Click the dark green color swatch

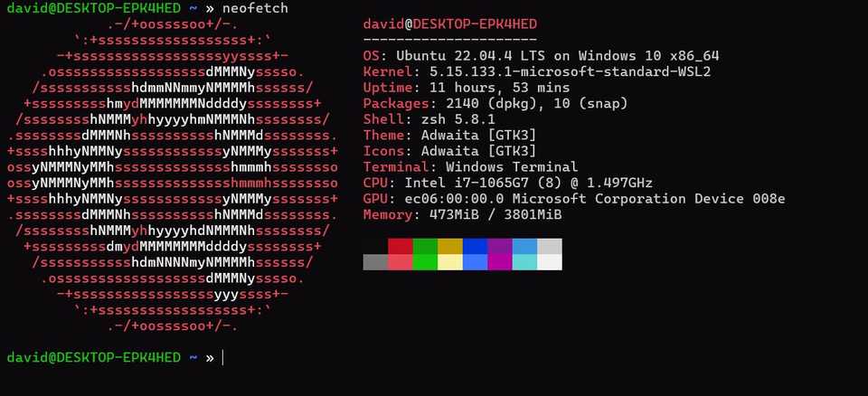pos(425,247)
